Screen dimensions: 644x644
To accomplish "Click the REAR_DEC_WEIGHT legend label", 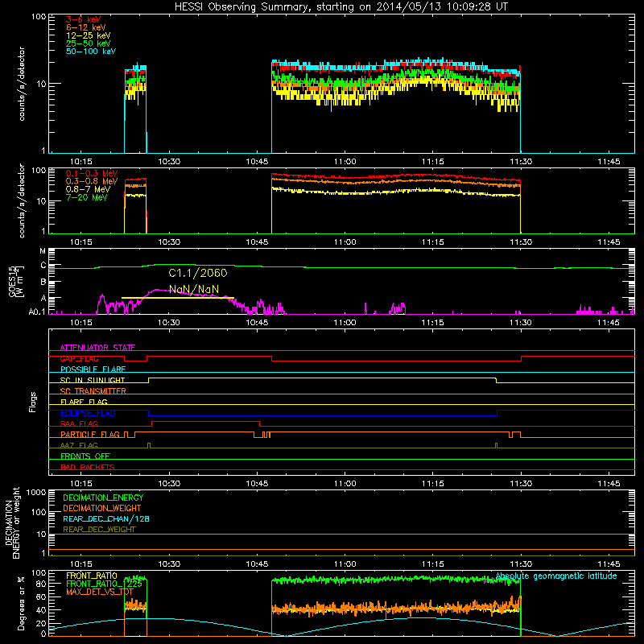I will pyautogui.click(x=99, y=530).
